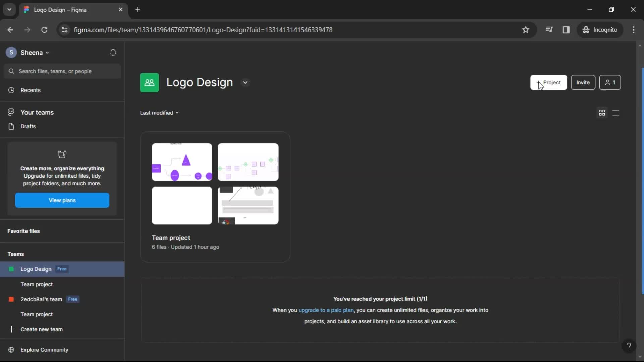The height and width of the screenshot is (362, 644).
Task: Click the Logo Design team menu item
Action: 36,269
